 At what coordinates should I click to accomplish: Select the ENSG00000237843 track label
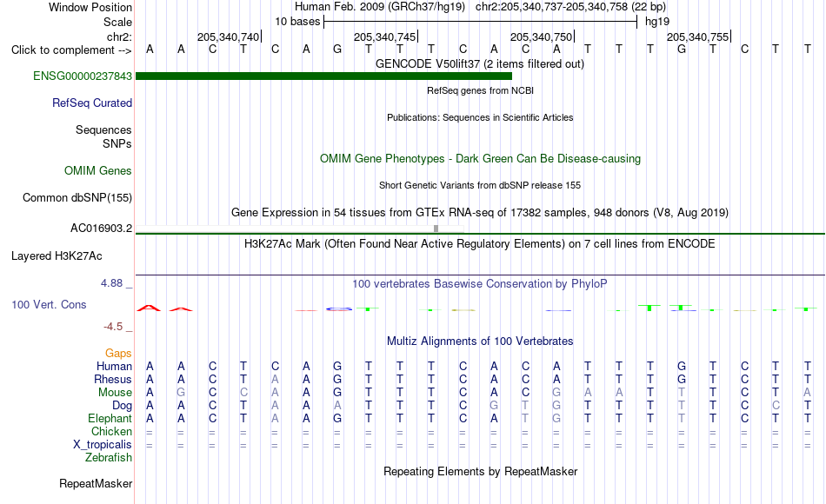click(83, 76)
